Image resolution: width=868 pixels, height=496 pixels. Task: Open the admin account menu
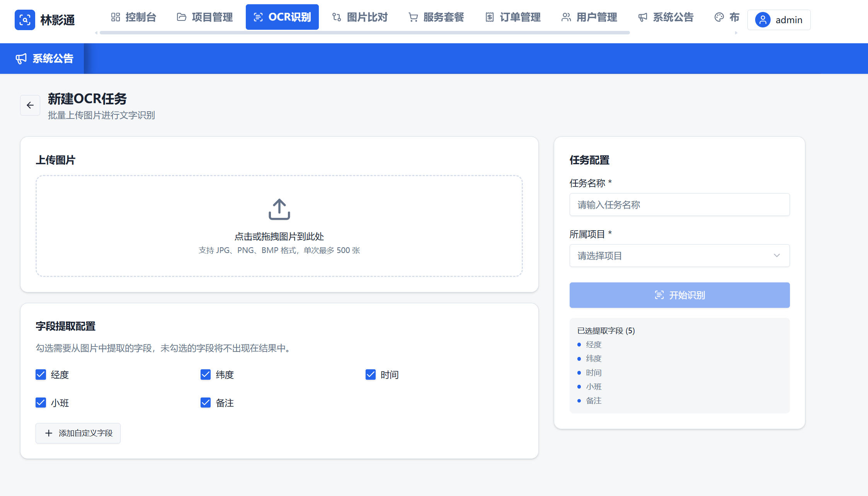779,20
